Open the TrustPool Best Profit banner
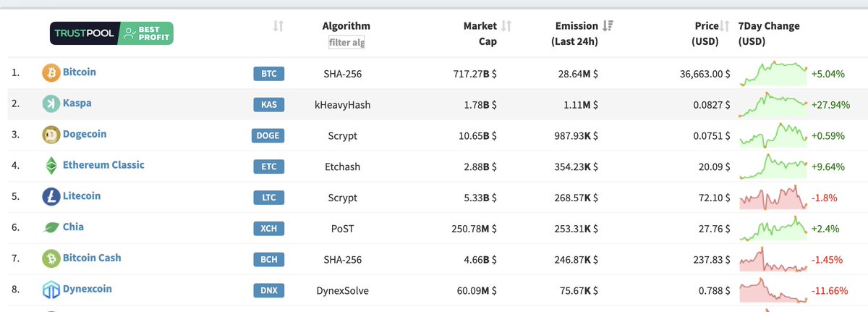868x312 pixels. pos(111,33)
